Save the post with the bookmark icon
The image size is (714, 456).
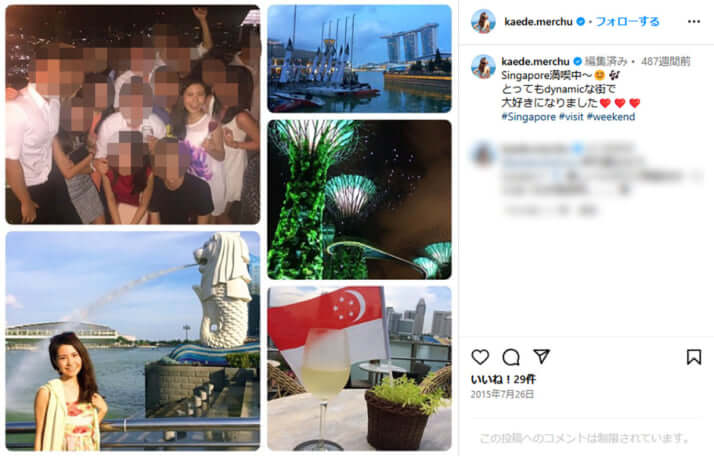tap(694, 357)
